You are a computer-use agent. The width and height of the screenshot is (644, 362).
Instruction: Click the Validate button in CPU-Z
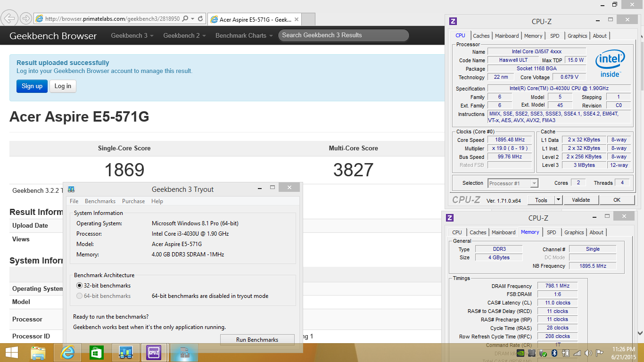[581, 200]
